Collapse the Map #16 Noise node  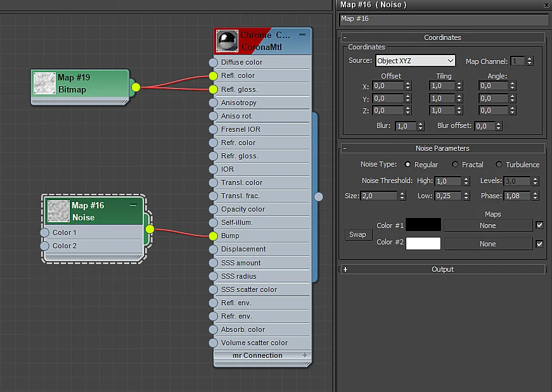point(133,205)
